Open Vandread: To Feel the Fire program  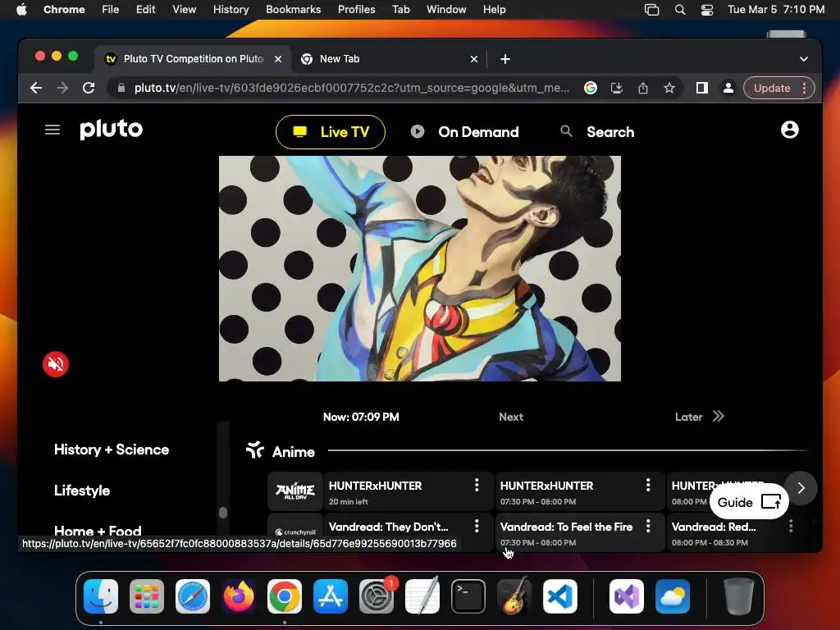tap(580, 532)
